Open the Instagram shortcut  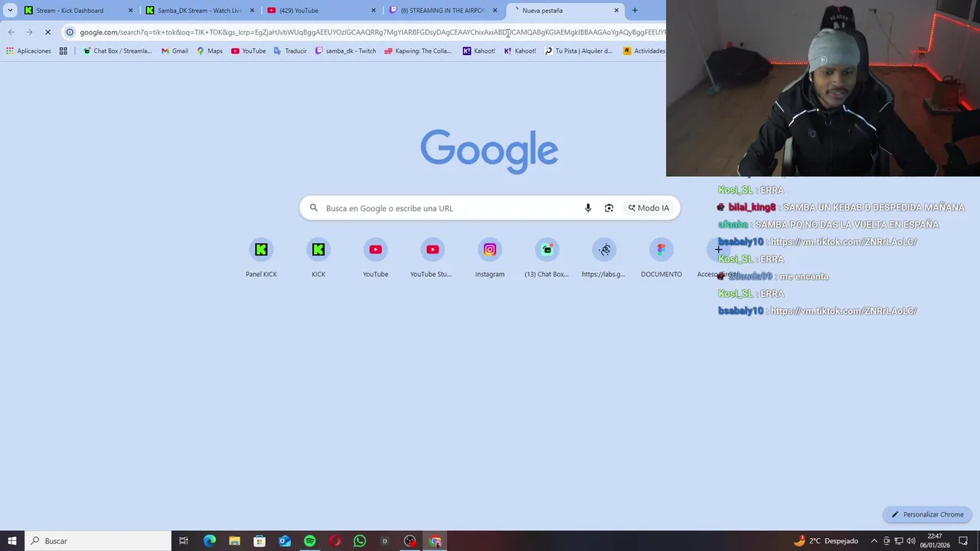490,258
